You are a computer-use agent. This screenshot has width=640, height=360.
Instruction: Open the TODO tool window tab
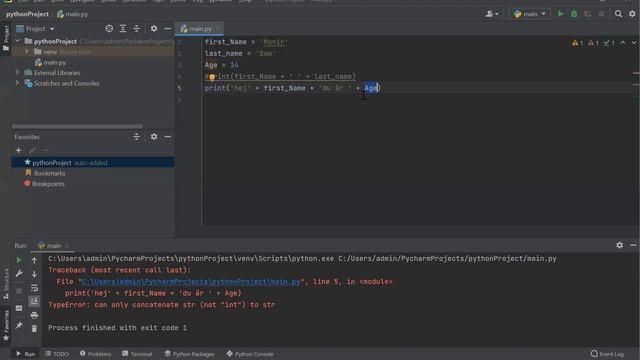[57, 354]
